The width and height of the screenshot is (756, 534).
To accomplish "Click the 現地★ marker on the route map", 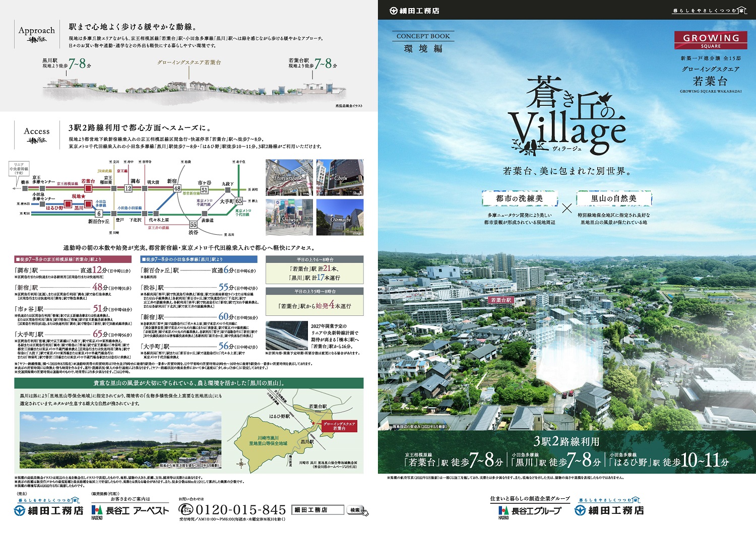I will point(78,196).
